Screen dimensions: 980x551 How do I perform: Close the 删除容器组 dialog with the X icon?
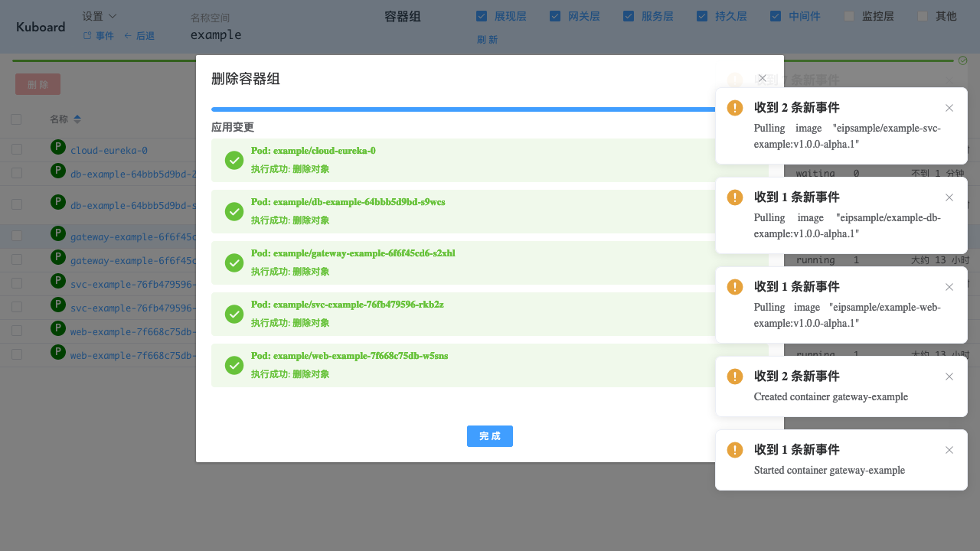click(762, 79)
